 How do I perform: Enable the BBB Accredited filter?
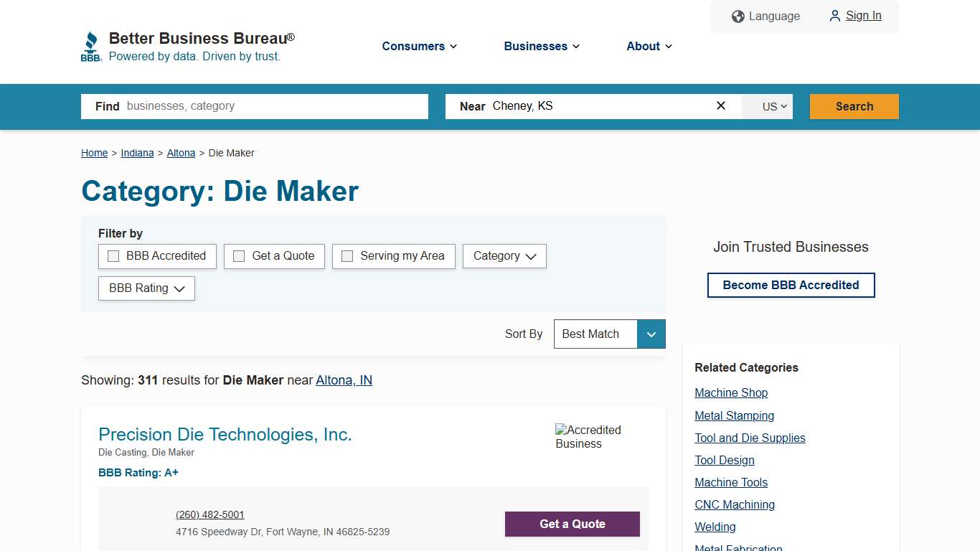(x=113, y=255)
